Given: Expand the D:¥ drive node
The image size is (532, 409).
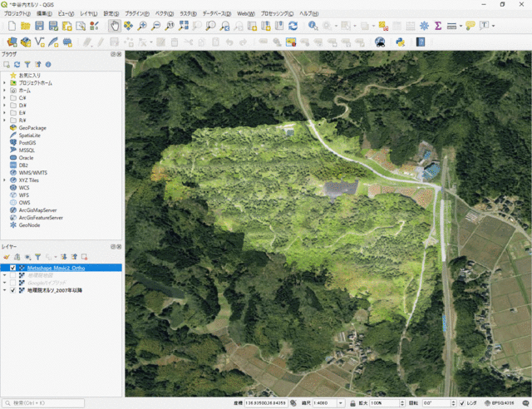Looking at the screenshot, I should (x=4, y=106).
